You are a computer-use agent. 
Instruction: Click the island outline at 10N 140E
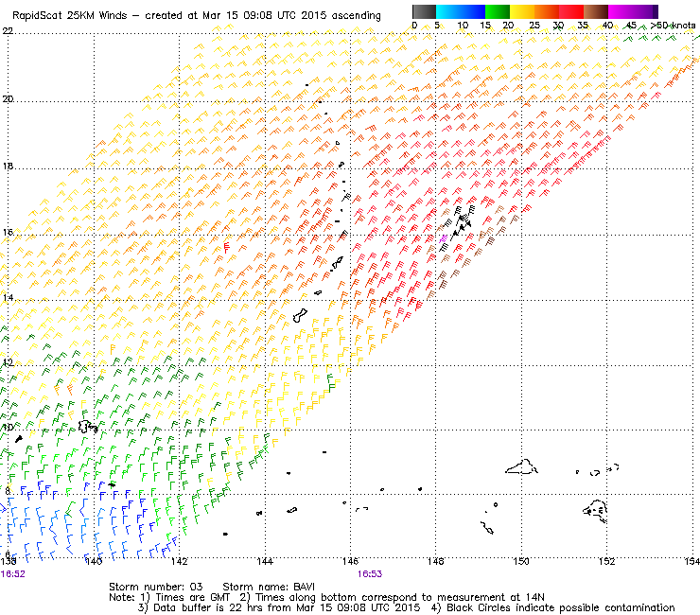click(87, 427)
